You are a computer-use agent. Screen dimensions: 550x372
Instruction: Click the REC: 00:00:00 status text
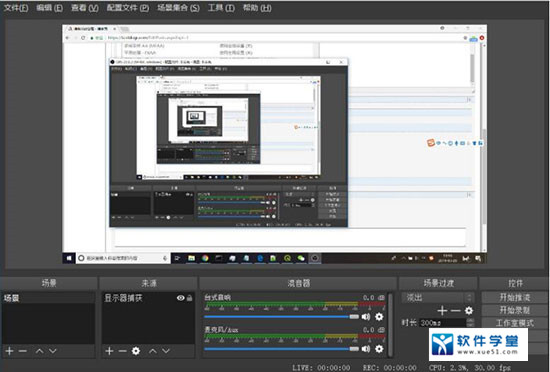[390, 367]
